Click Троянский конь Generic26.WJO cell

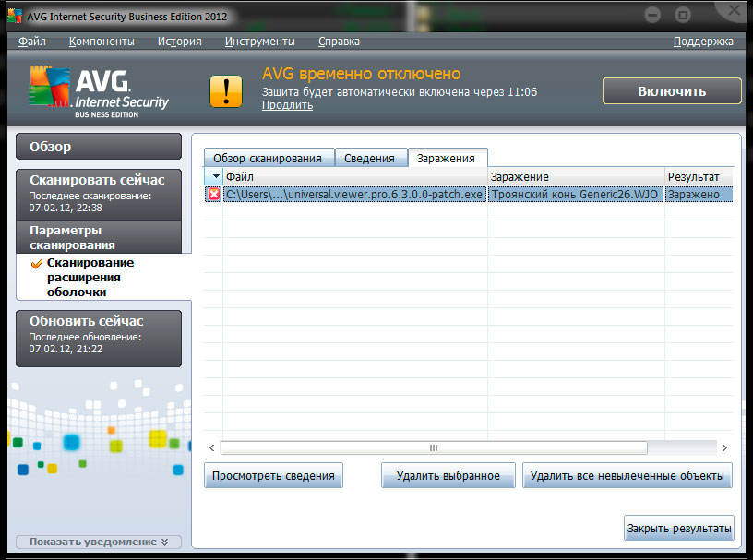(x=575, y=194)
